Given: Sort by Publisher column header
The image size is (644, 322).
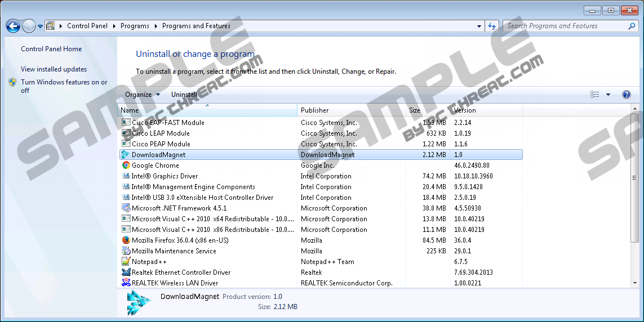Looking at the screenshot, I should click(351, 110).
